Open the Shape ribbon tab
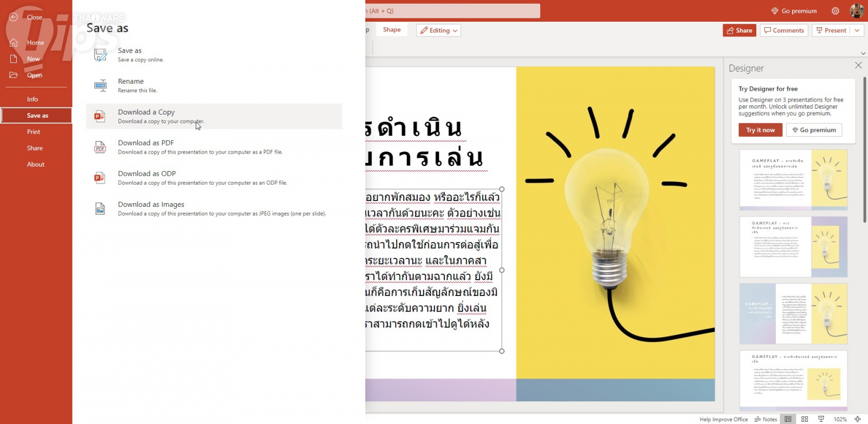Image resolution: width=868 pixels, height=424 pixels. tap(392, 30)
